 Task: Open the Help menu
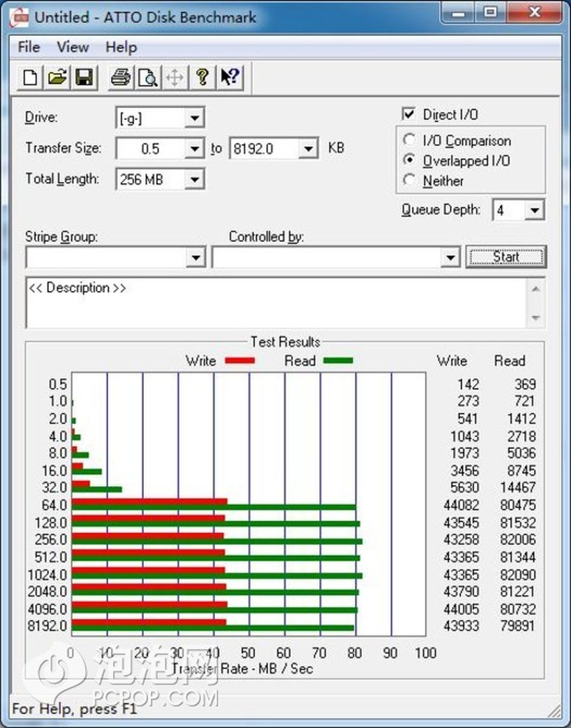point(121,47)
